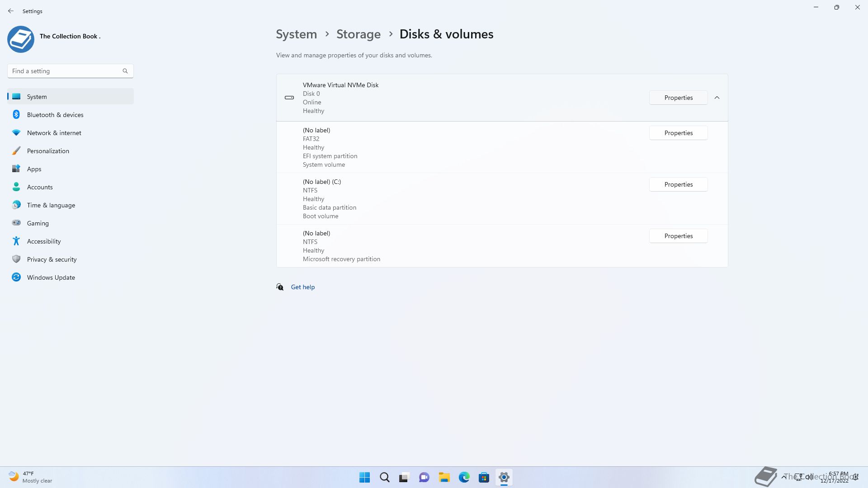
Task: Select Personalization in sidebar
Action: click(x=71, y=150)
